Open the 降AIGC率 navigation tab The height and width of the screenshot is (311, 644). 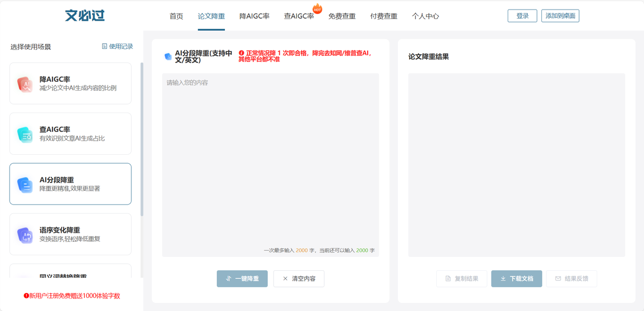pyautogui.click(x=255, y=16)
